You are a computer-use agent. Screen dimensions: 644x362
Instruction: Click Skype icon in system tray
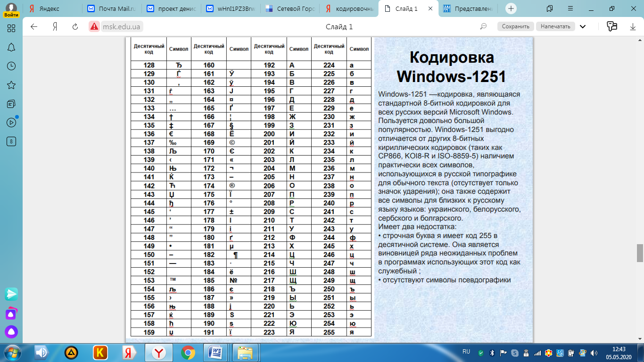(x=515, y=353)
